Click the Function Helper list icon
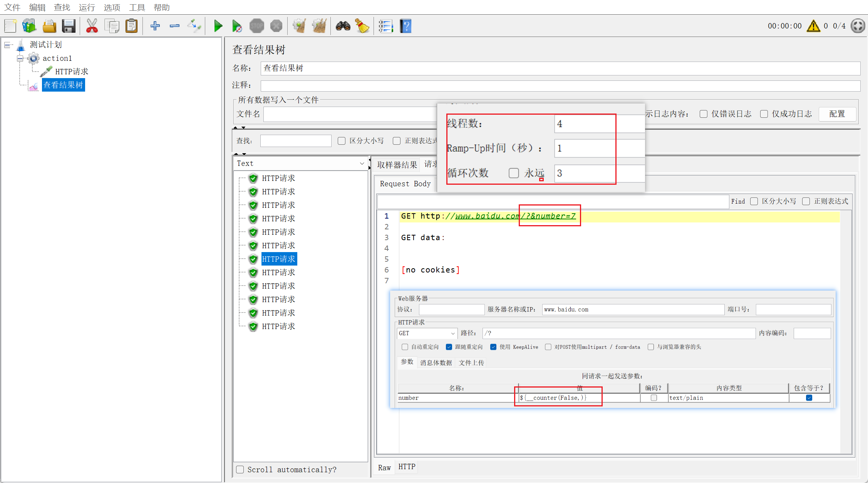Image resolution: width=868 pixels, height=483 pixels. pyautogui.click(x=385, y=26)
